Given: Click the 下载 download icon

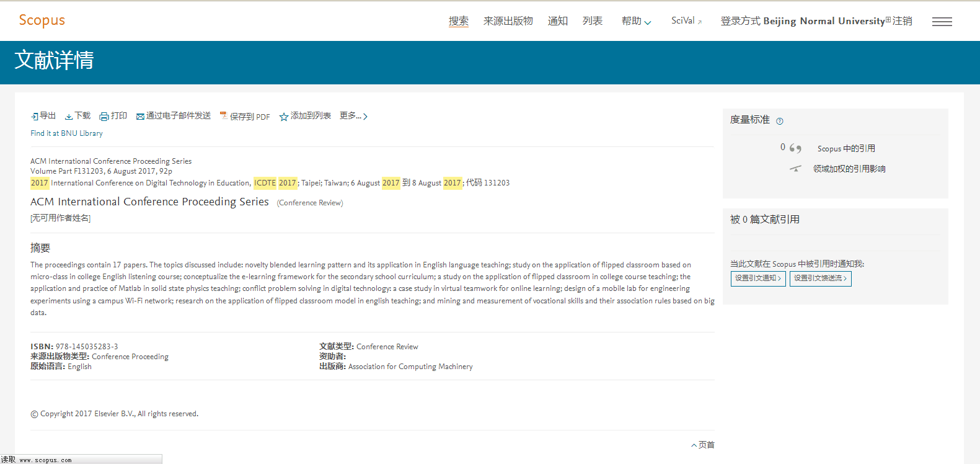Looking at the screenshot, I should point(69,116).
